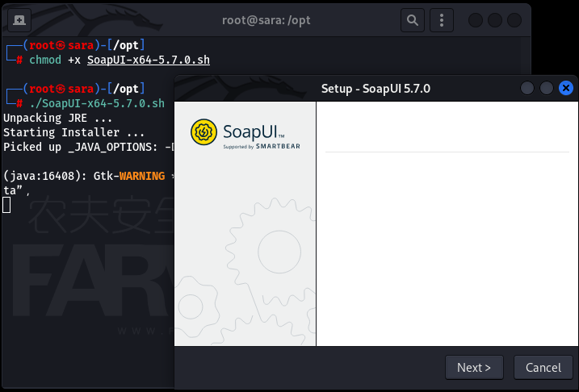
Task: Click the ./SoapUI-x64-5.7.0.sh command text
Action: [x=97, y=103]
